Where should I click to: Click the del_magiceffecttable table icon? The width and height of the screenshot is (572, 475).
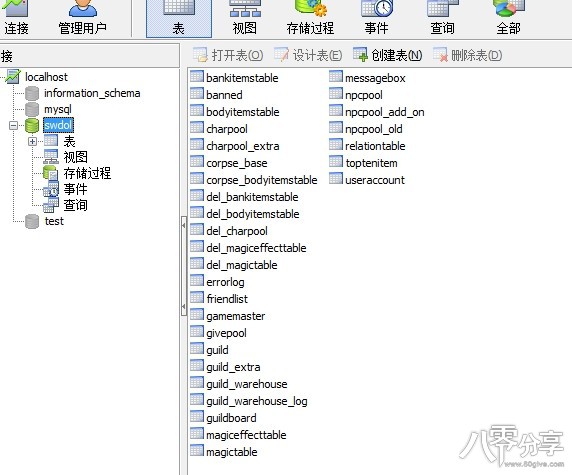[x=197, y=247]
